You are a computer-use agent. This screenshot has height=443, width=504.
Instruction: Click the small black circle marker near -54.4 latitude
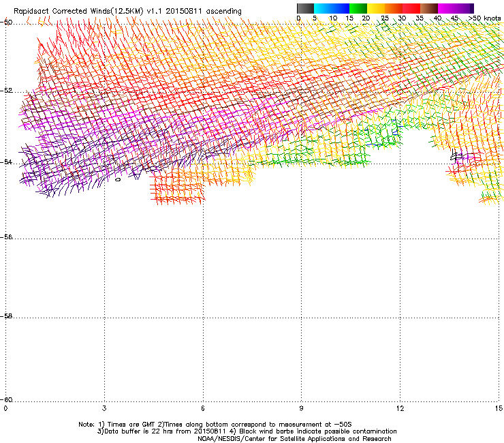[x=118, y=179]
